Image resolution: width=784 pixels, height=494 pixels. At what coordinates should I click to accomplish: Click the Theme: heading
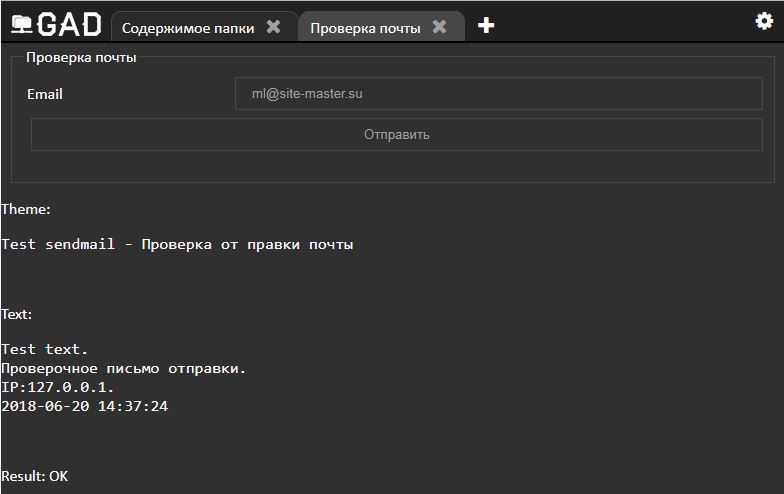coord(26,209)
